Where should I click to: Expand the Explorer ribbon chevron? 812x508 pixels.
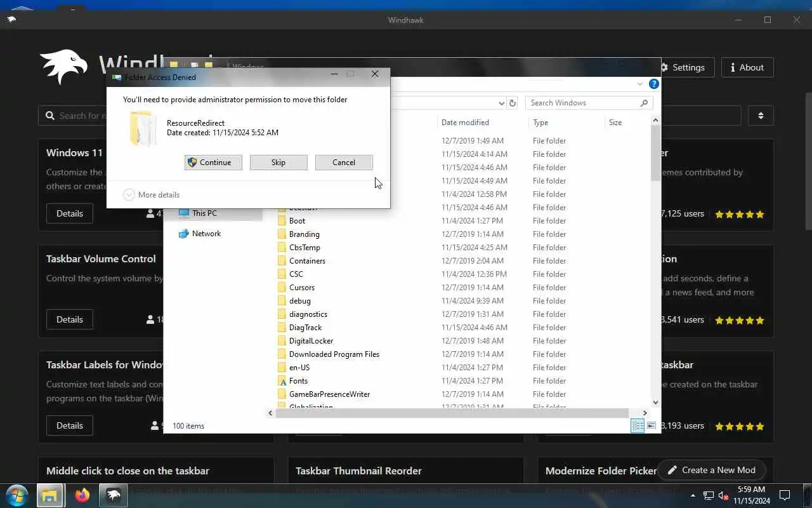click(x=639, y=84)
